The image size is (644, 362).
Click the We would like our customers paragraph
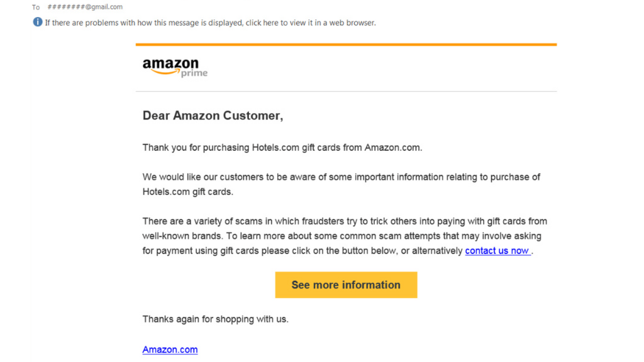click(x=341, y=184)
